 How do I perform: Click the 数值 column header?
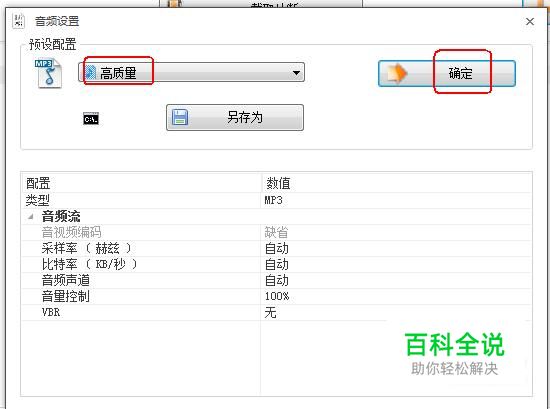[x=396, y=183]
